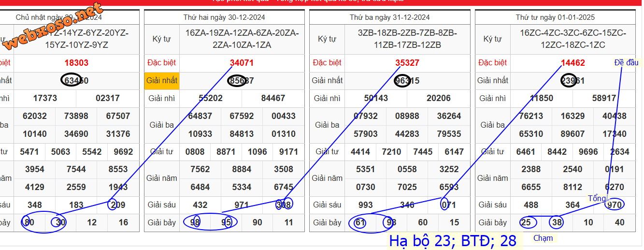644x250 pixels.
Task: Click sixth prize number 364
Action: coord(572,205)
